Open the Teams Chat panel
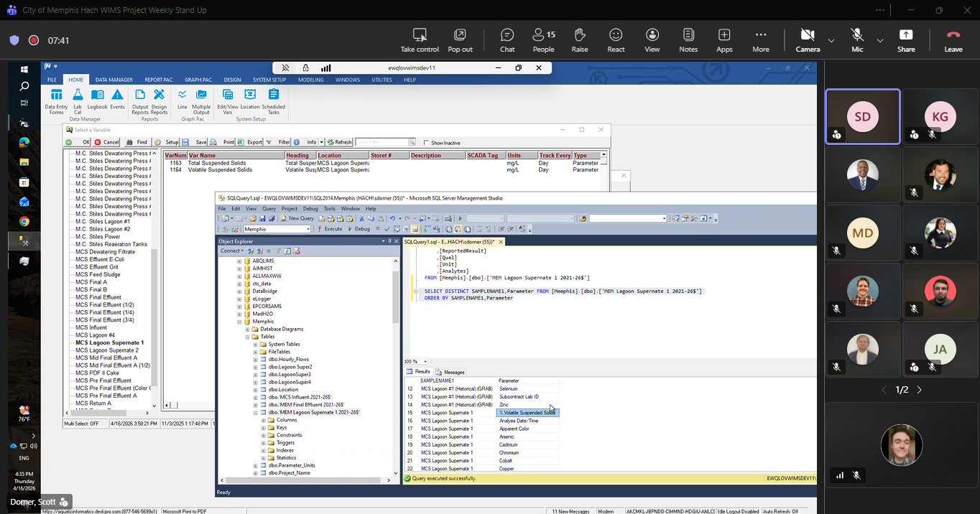Viewport: 980px width, 514px height. tap(507, 40)
